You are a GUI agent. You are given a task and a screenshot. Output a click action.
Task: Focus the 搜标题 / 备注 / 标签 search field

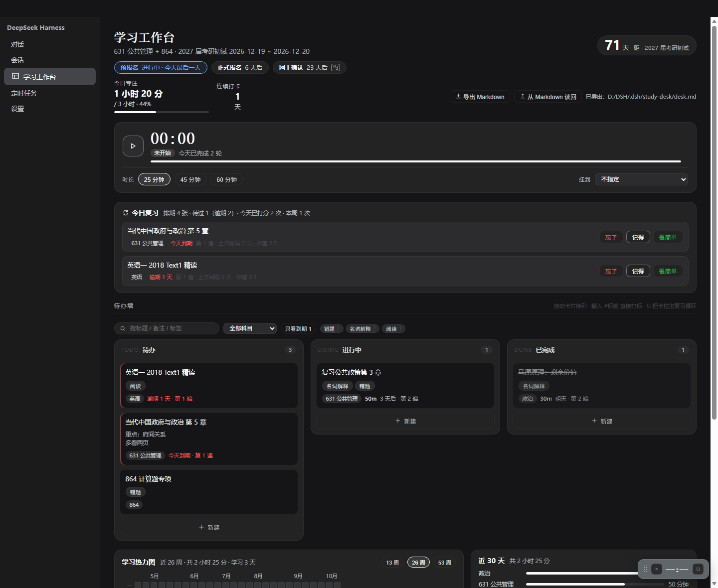click(167, 328)
